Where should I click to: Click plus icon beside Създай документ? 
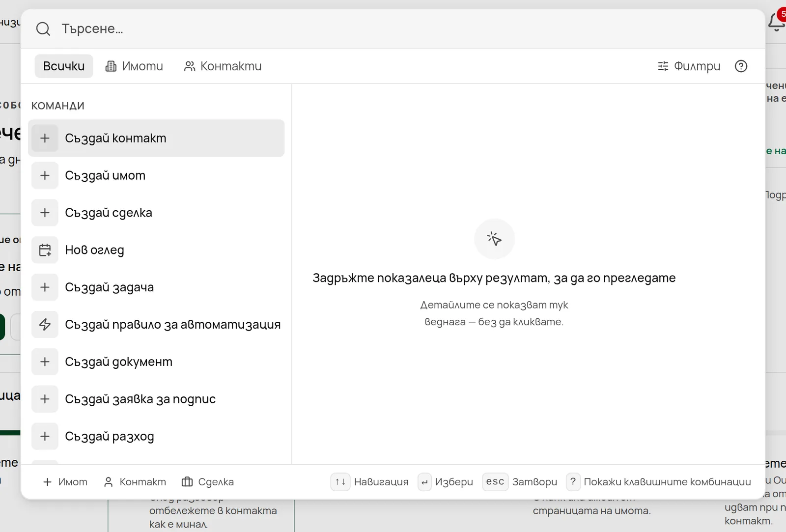[45, 362]
